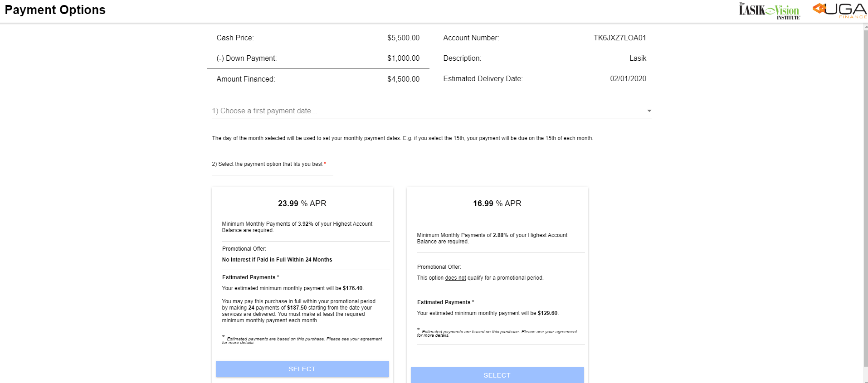Click the 24 payments of $187.50 paragraph
The width and height of the screenshot is (868, 383).
click(298, 311)
